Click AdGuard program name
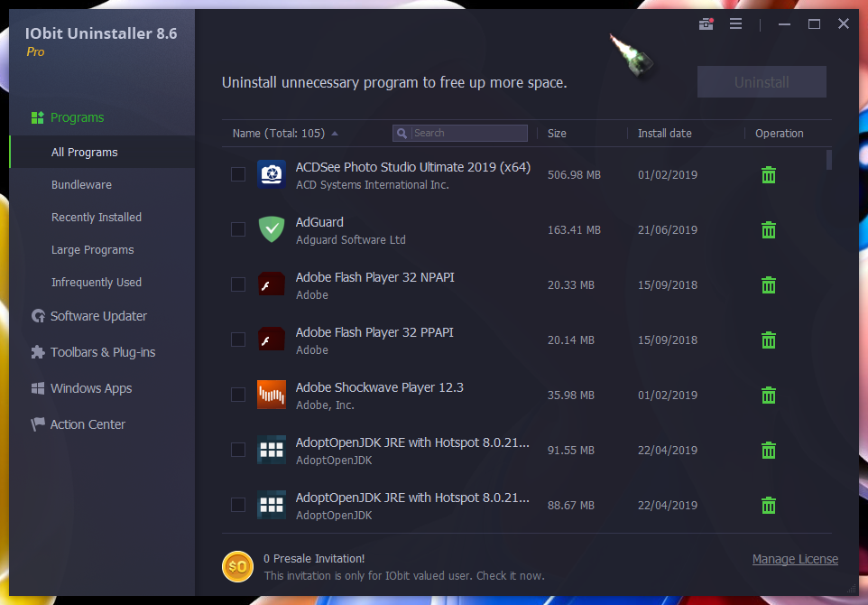The width and height of the screenshot is (868, 605). coord(319,222)
